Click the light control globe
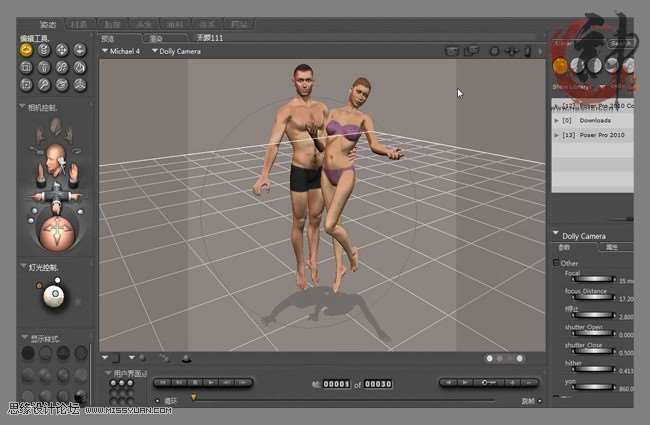650x425 pixels. pos(54,296)
